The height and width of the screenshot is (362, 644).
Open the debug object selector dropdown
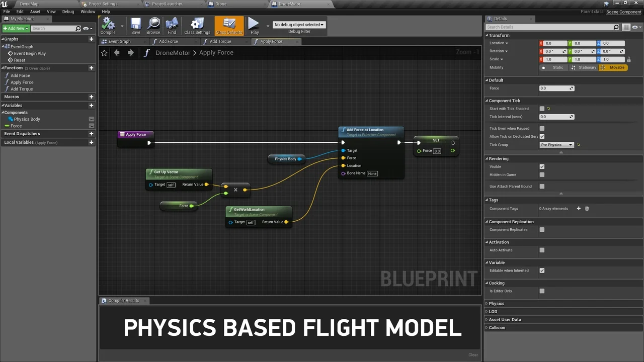point(299,25)
